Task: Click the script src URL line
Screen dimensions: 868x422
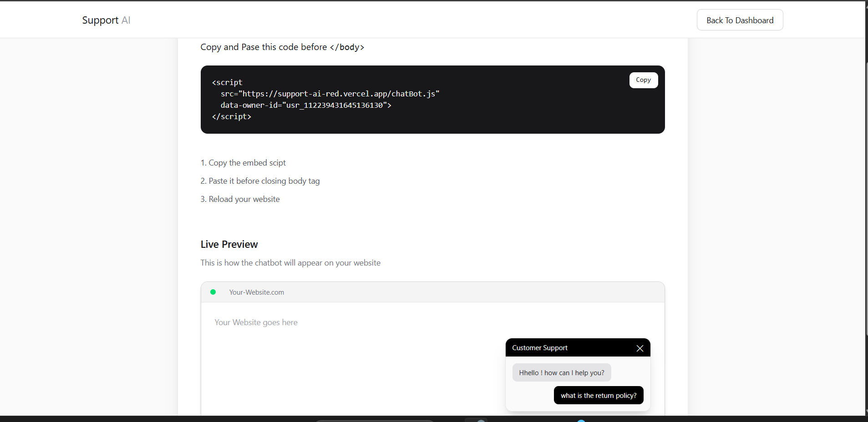Action: click(x=330, y=94)
